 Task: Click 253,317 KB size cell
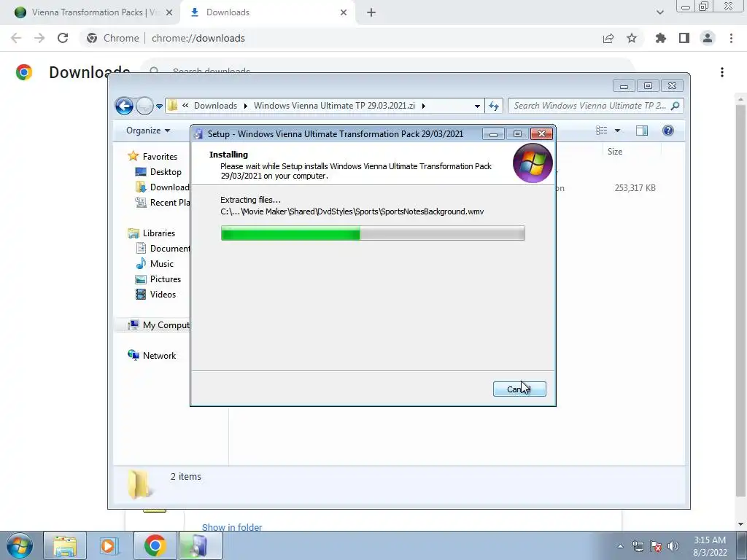pos(635,187)
